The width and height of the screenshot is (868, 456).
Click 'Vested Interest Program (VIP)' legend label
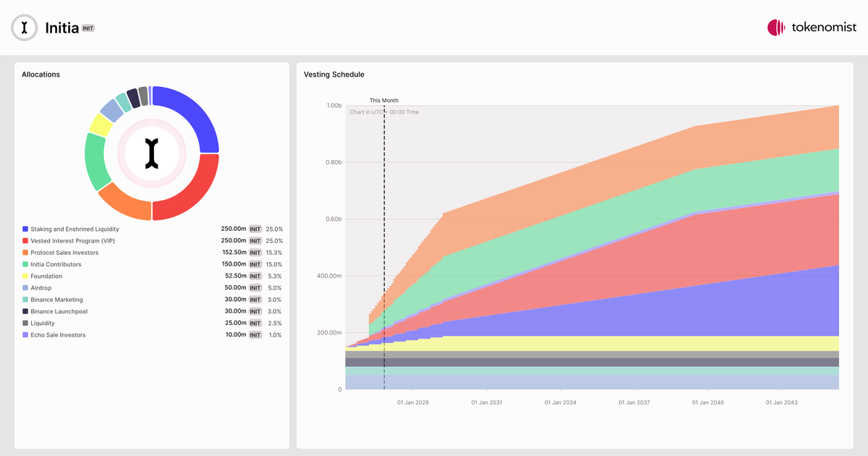[73, 240]
